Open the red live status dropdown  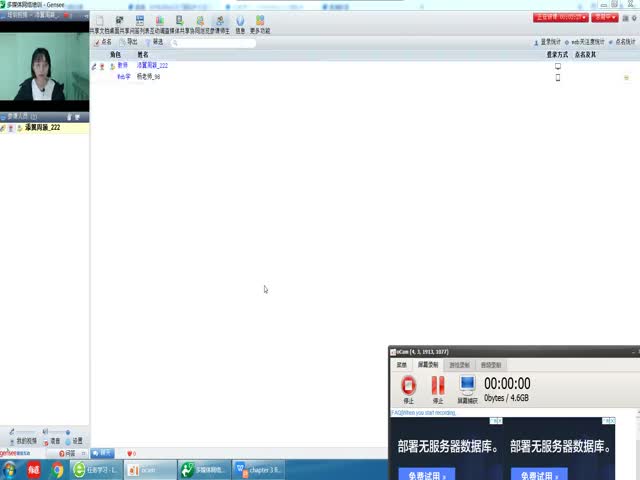[x=560, y=18]
